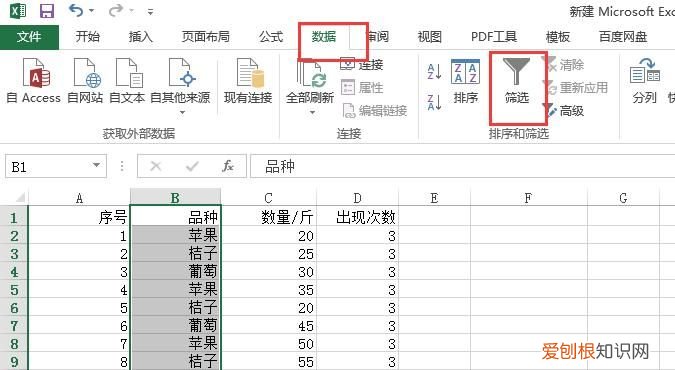Open the 百度网盘 tab
The height and width of the screenshot is (370, 675).
[623, 37]
